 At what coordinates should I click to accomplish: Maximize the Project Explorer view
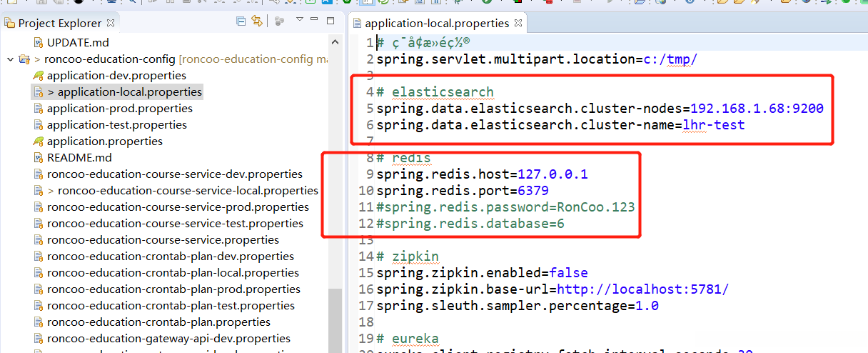tap(329, 21)
